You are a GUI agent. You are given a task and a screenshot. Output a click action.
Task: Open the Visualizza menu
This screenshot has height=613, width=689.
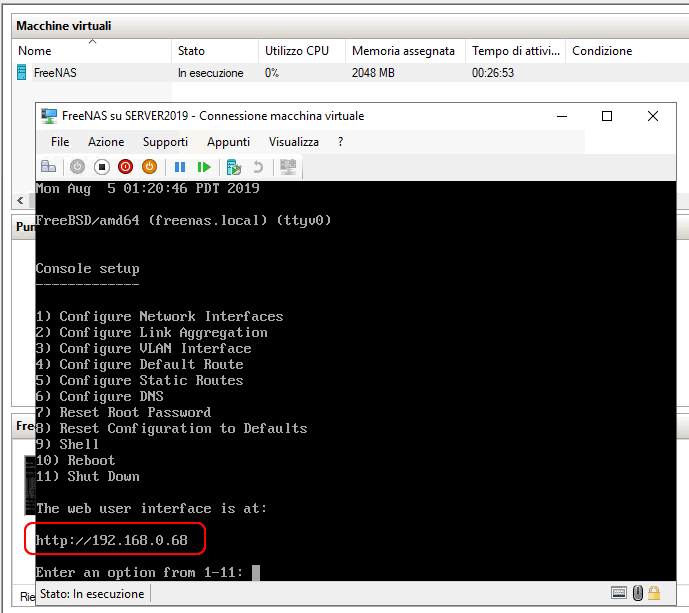pyautogui.click(x=294, y=142)
